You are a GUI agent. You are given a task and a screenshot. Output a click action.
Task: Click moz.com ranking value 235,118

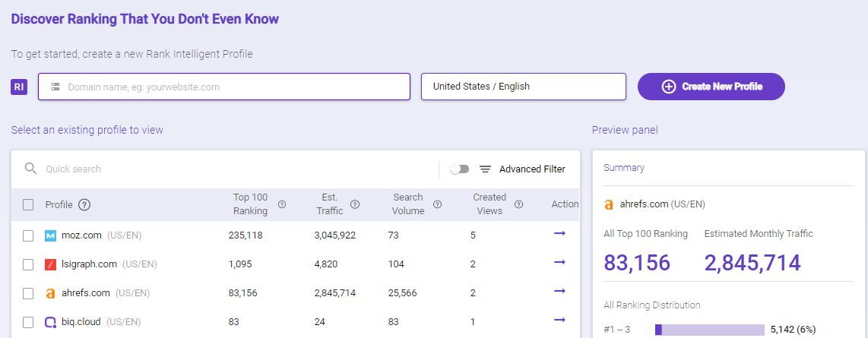(x=246, y=235)
